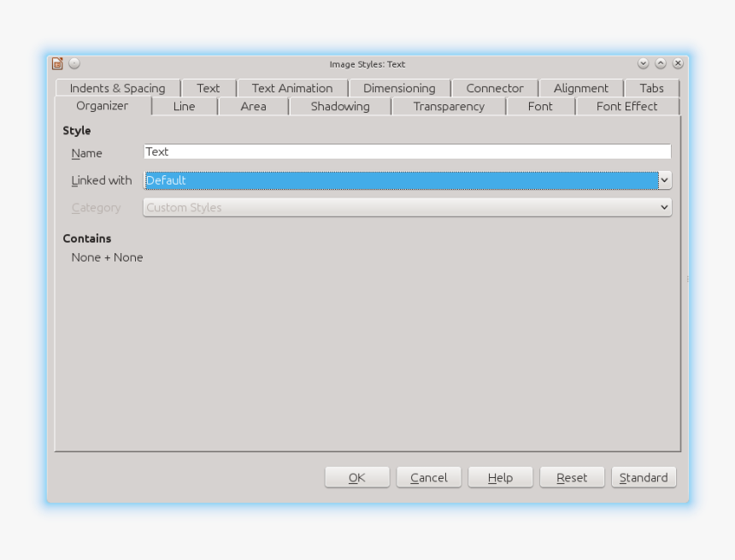Click the Name text field
The image size is (735, 560).
tap(407, 152)
